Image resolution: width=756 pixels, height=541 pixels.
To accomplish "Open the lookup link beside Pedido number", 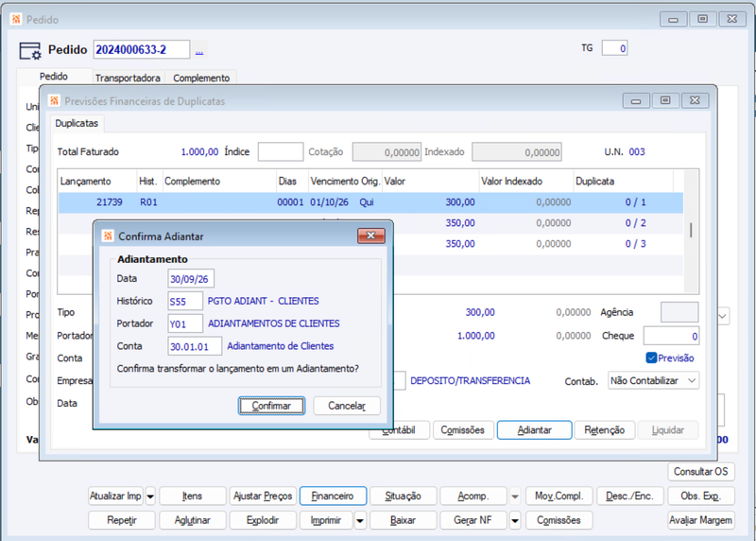I will pyautogui.click(x=199, y=51).
